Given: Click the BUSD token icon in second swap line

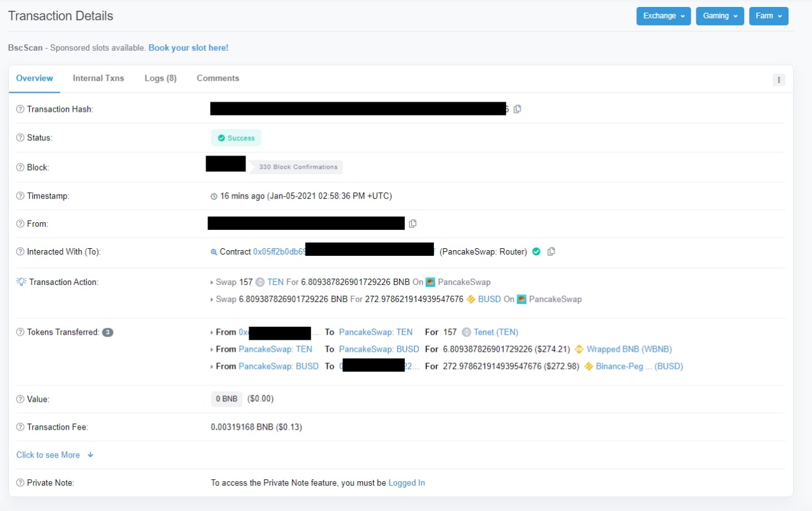Looking at the screenshot, I should pyautogui.click(x=471, y=299).
